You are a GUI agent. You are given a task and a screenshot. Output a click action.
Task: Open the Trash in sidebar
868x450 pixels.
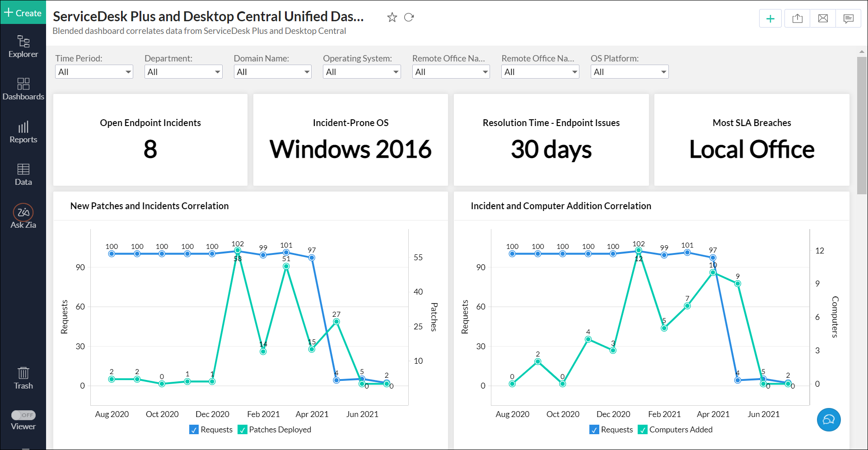(x=23, y=378)
